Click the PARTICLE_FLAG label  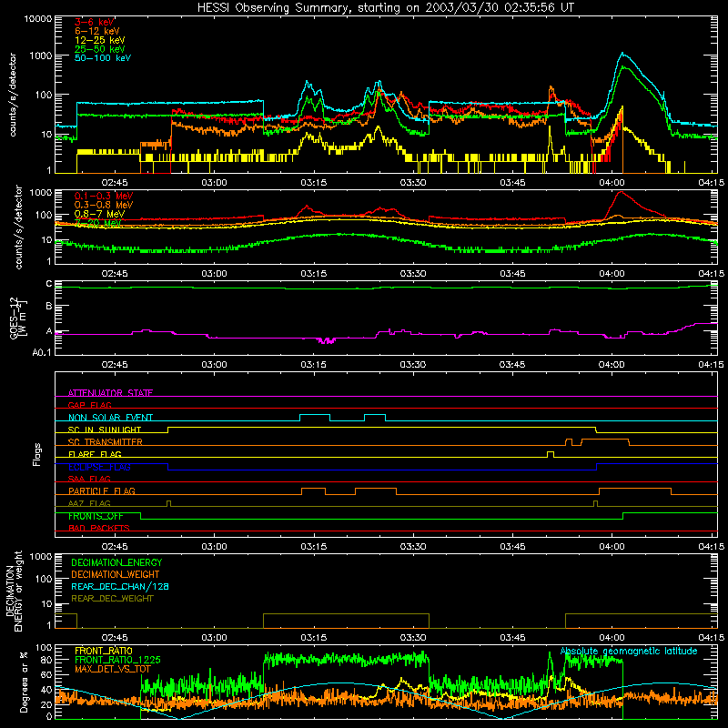pyautogui.click(x=102, y=490)
